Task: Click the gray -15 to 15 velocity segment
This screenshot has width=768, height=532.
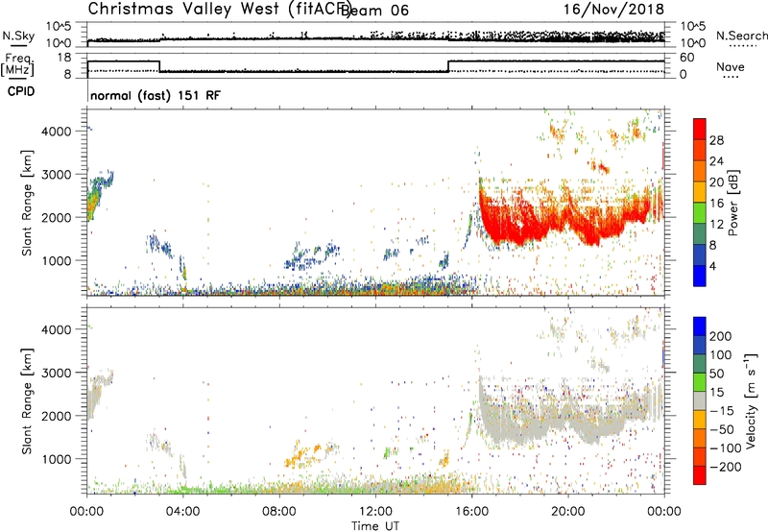Action: [700, 400]
